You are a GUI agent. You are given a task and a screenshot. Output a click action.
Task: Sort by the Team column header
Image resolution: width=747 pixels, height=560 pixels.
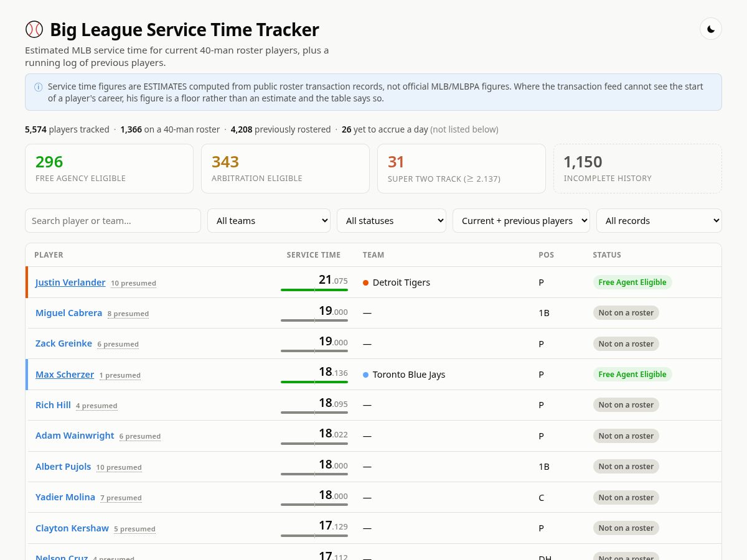point(374,255)
